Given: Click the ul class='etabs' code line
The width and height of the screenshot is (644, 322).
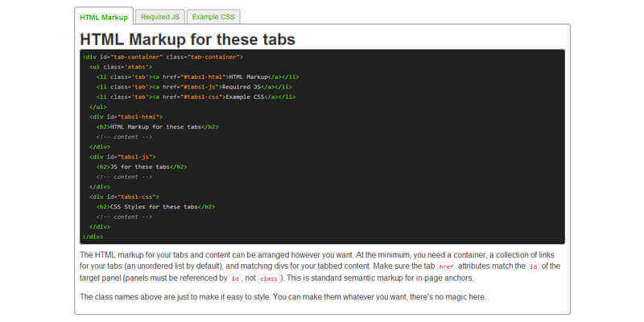Looking at the screenshot, I should (114, 67).
